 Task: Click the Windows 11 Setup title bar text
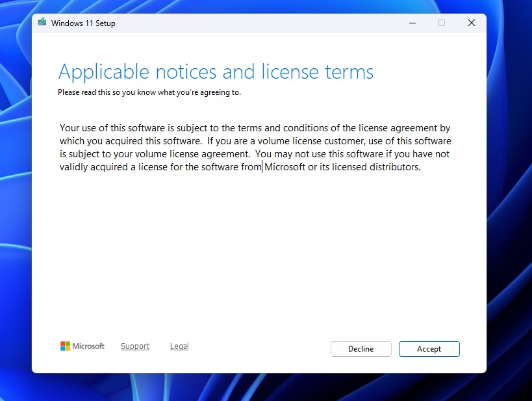[x=84, y=23]
